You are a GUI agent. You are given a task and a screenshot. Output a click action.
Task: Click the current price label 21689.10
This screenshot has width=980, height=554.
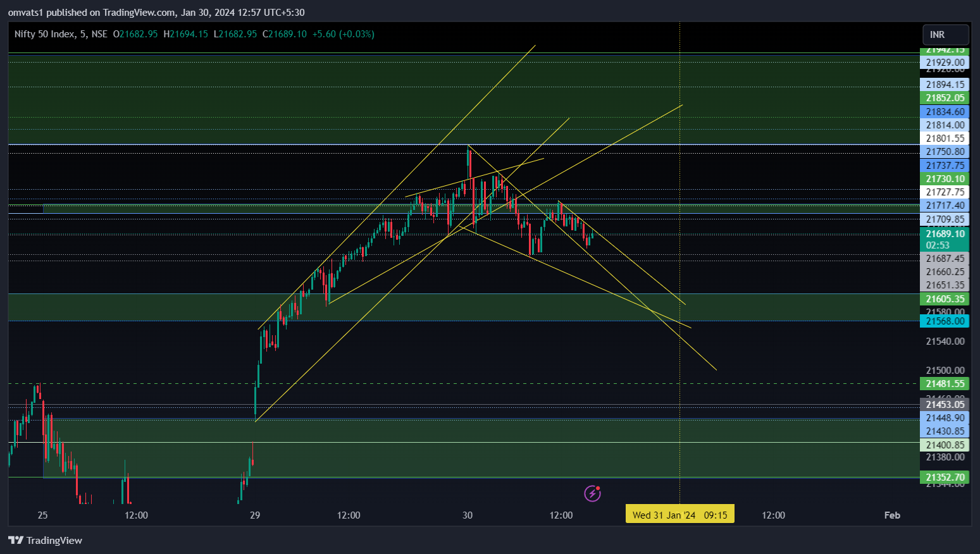pos(944,234)
